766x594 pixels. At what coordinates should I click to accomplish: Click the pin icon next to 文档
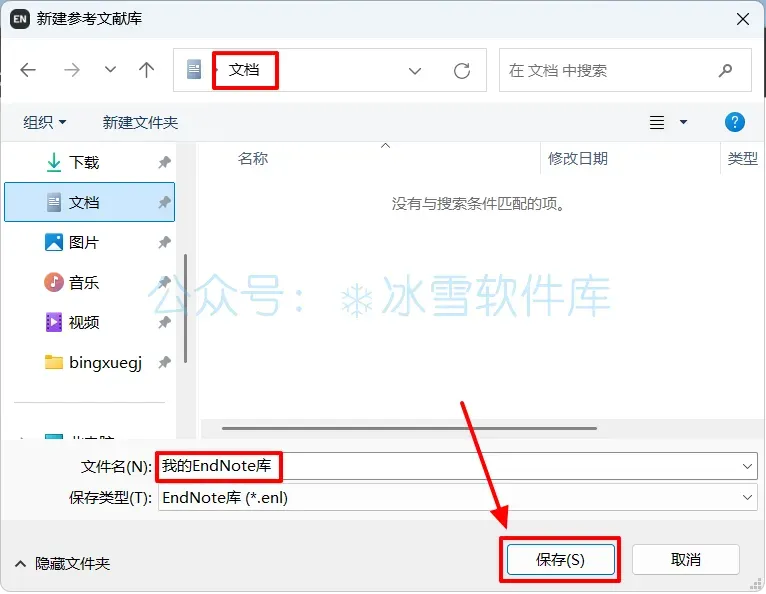[165, 202]
